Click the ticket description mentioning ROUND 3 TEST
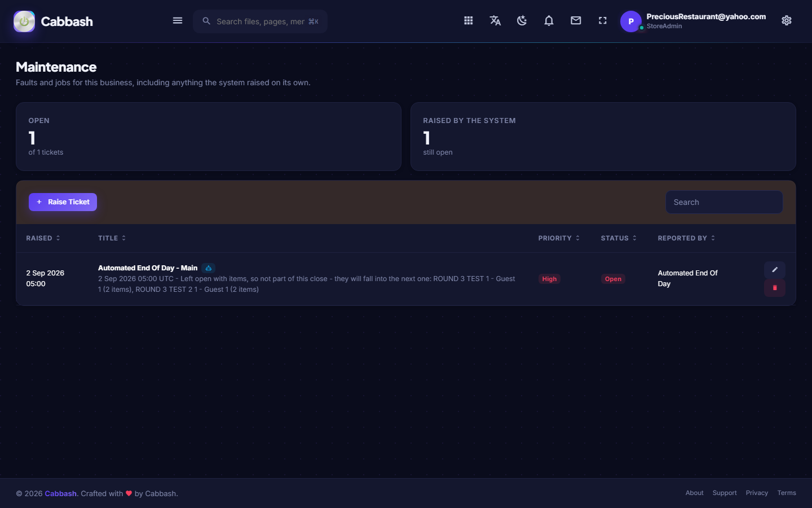The height and width of the screenshot is (508, 812). (307, 284)
